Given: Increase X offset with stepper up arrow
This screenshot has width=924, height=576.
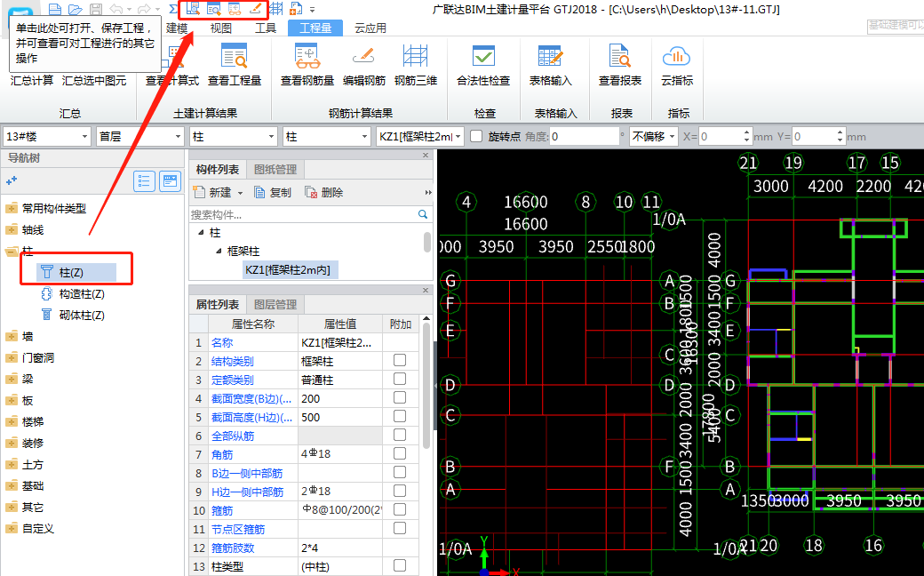Looking at the screenshot, I should [x=747, y=132].
